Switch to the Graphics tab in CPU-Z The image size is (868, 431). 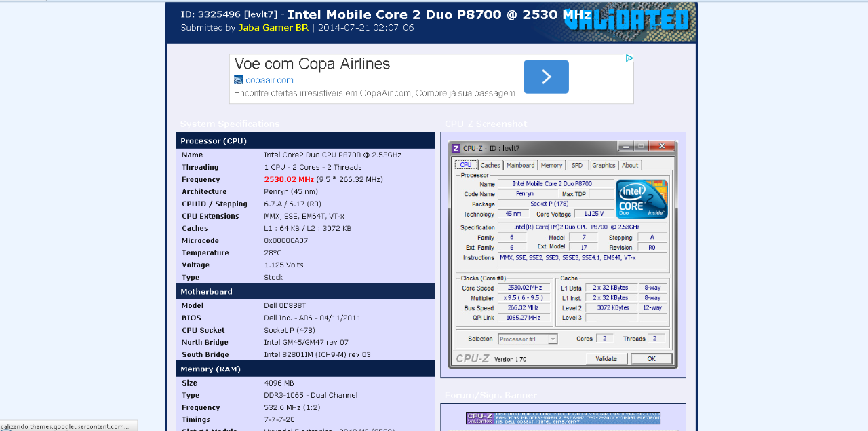click(x=604, y=165)
